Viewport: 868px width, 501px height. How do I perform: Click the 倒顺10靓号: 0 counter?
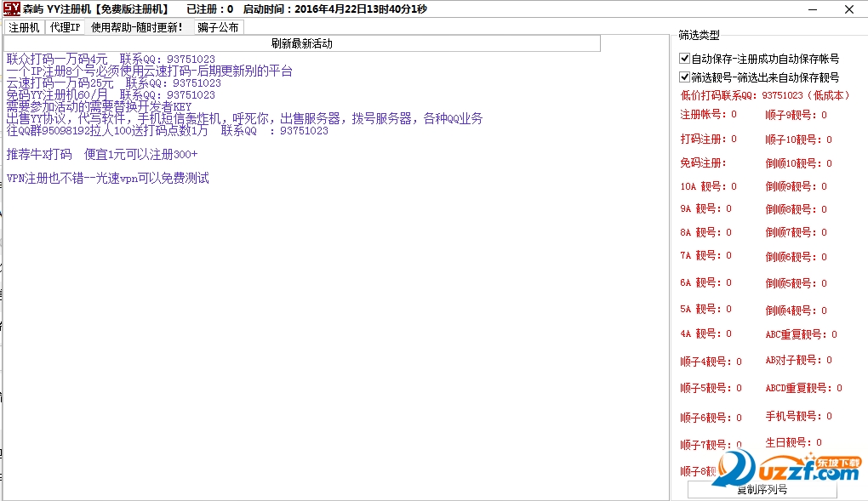click(x=799, y=163)
